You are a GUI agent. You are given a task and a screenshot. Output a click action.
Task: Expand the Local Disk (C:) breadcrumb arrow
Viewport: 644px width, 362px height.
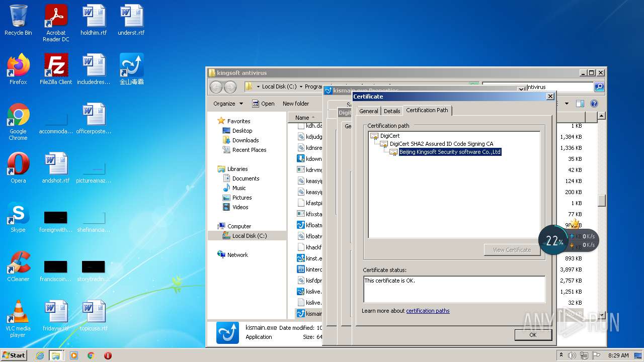[x=300, y=87]
